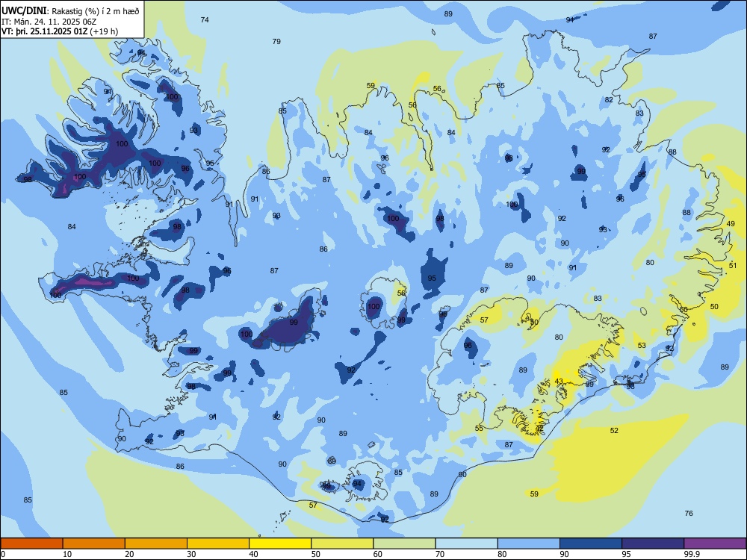The height and width of the screenshot is (560, 747).
Task: Select the 'Rakastig (%) í 2 m hæð' label
Action: click(96, 11)
